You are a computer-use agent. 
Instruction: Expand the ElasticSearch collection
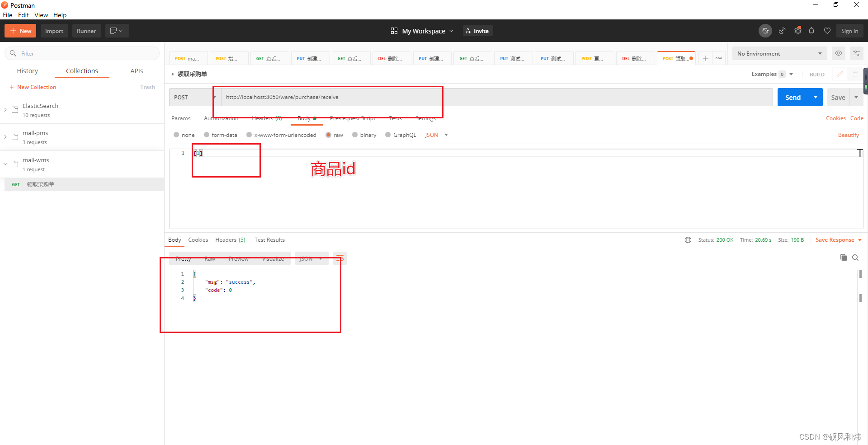5,110
